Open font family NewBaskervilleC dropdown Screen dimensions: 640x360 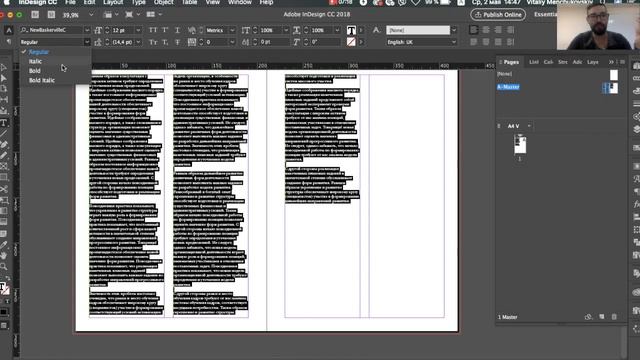point(87,30)
